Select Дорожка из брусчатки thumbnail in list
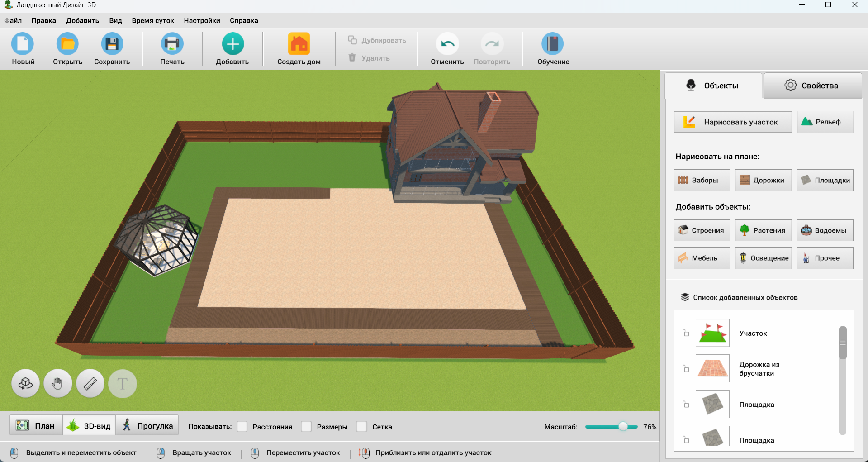The height and width of the screenshot is (462, 868). point(712,368)
